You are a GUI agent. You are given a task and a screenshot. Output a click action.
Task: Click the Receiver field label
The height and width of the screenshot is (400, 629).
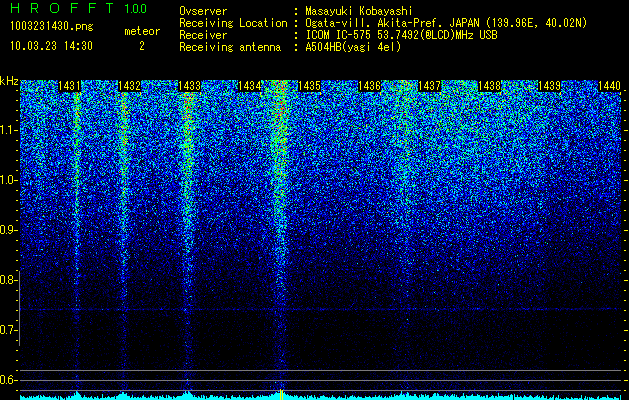tap(203, 35)
